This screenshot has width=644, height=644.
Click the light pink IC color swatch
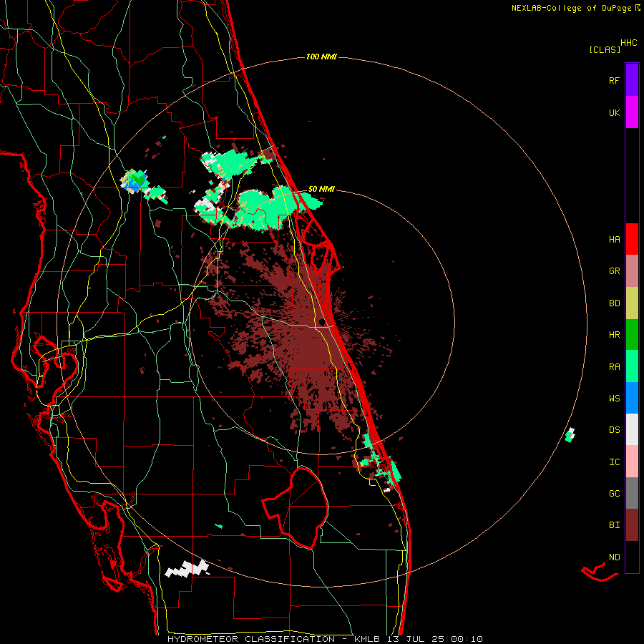pyautogui.click(x=632, y=462)
